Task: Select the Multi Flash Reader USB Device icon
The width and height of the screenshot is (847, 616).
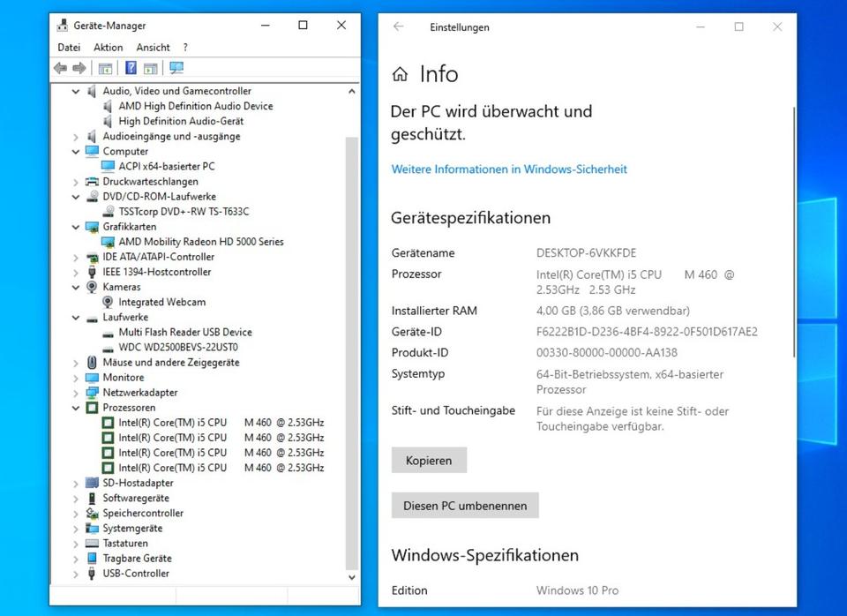Action: pyautogui.click(x=108, y=333)
